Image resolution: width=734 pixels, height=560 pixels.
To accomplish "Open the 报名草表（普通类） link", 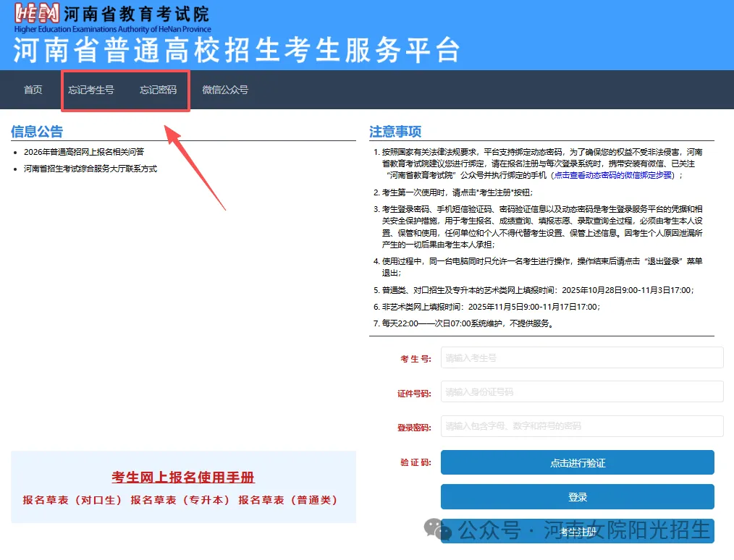I will 288,500.
